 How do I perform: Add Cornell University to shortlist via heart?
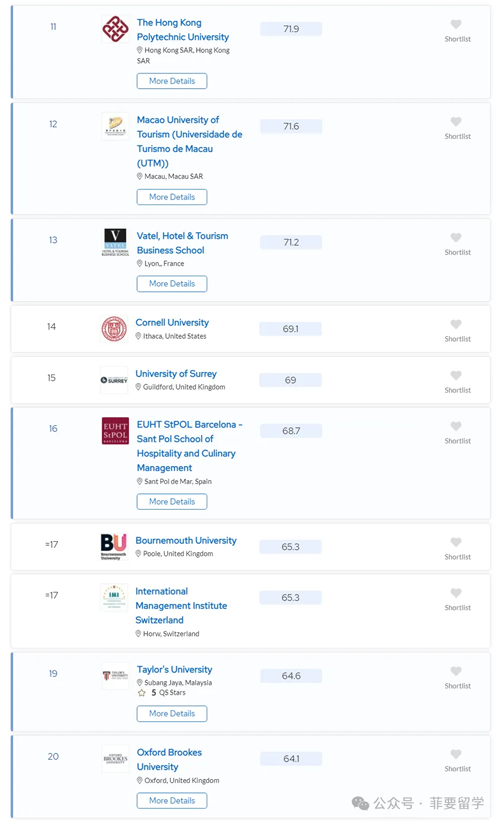[456, 324]
